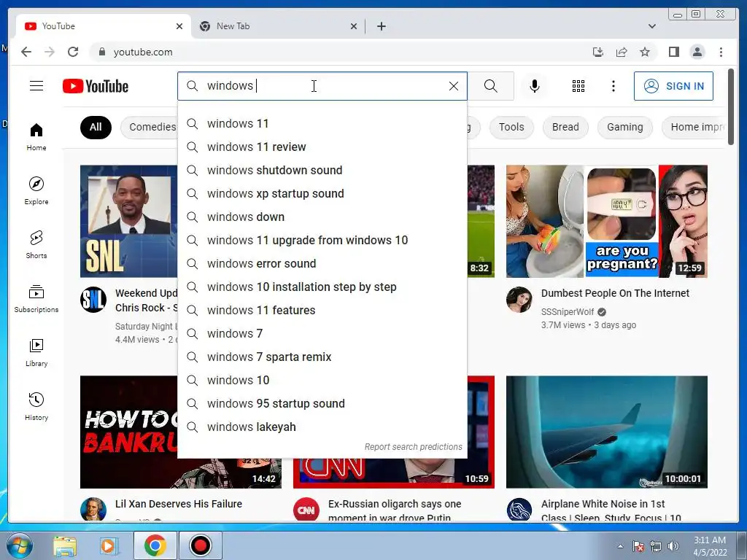Screen dimensions: 747x560
Task: Open the YouTube hamburger guide menu
Action: coord(36,86)
